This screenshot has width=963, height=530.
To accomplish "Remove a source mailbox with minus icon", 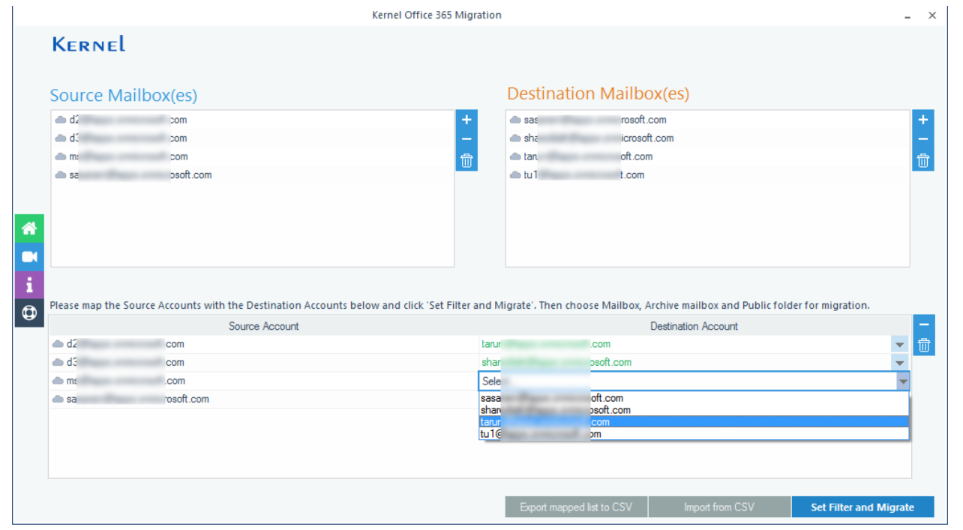I will tap(467, 139).
